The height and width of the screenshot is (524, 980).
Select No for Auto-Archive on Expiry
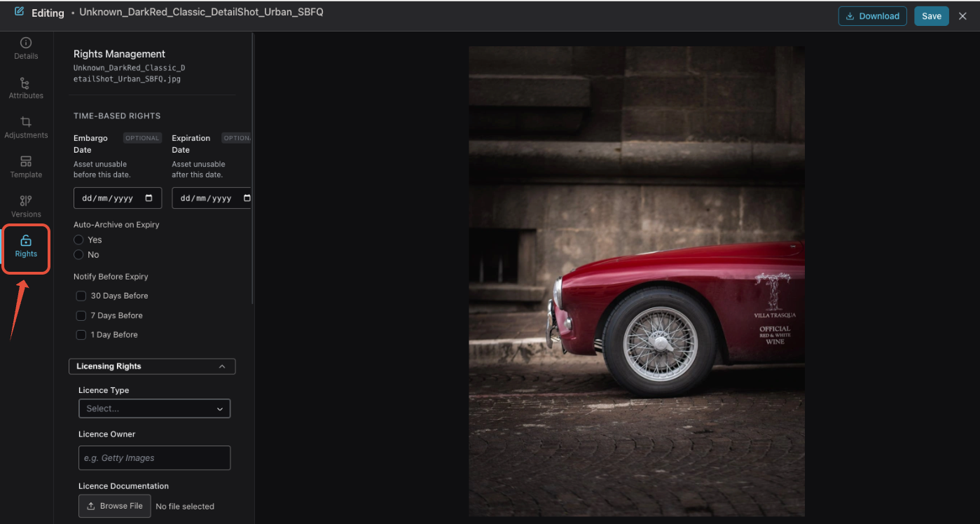pos(78,254)
